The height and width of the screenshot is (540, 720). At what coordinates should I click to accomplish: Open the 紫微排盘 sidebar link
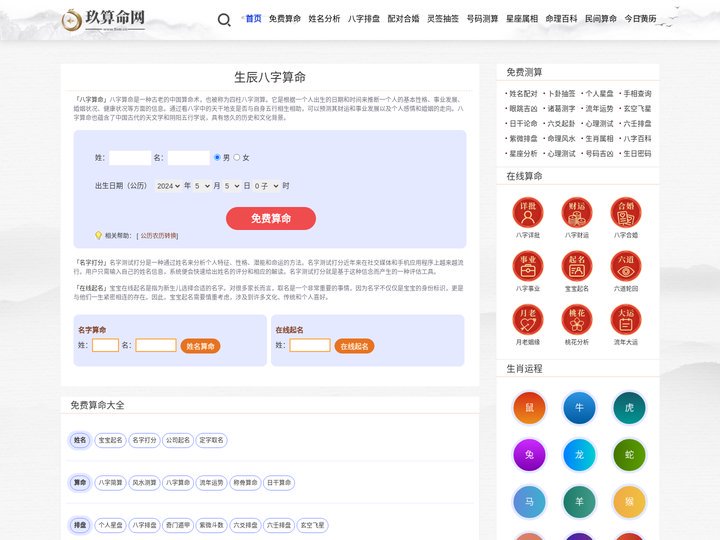pyautogui.click(x=523, y=139)
